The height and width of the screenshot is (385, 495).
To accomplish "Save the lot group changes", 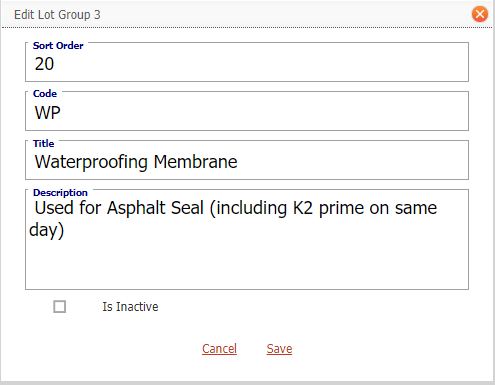I will tap(279, 349).
